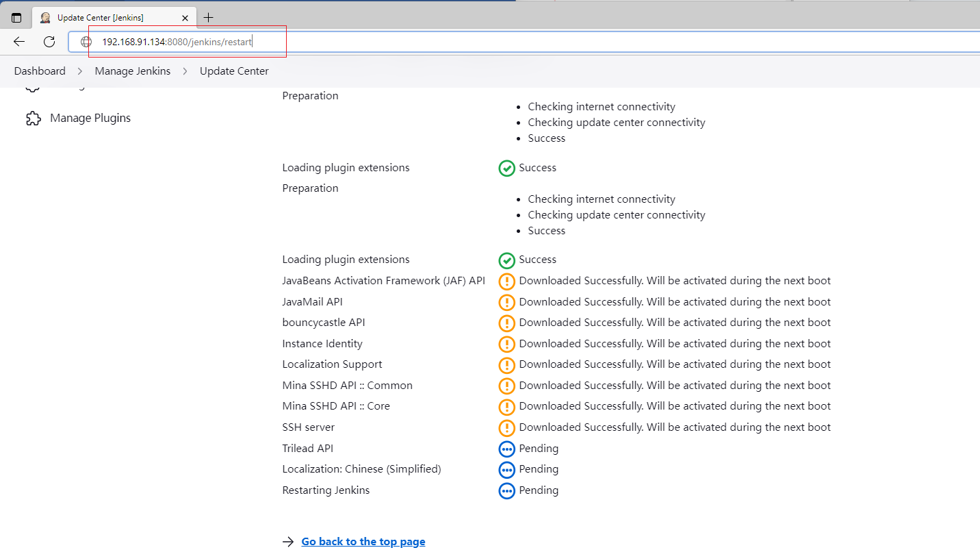The height and width of the screenshot is (550, 980).
Task: Click warning icon for Mina SSHD API :: Common
Action: coord(506,386)
